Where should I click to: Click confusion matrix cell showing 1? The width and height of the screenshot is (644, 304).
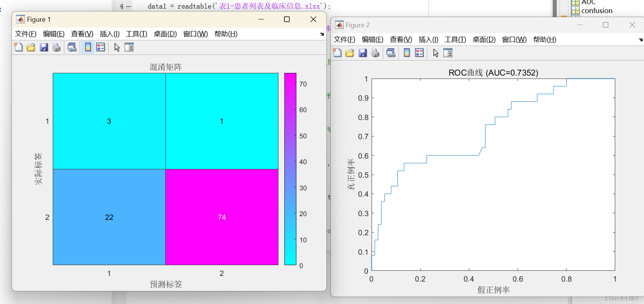pyautogui.click(x=222, y=121)
